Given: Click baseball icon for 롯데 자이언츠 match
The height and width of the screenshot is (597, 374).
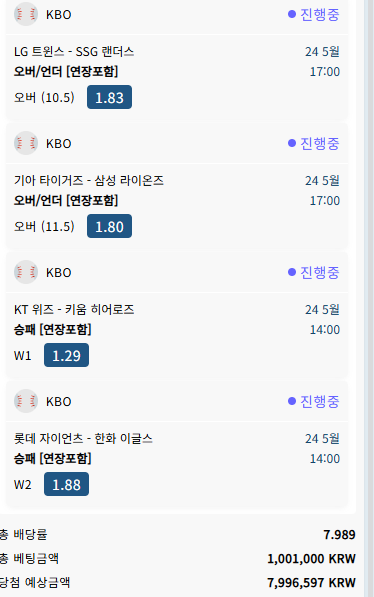Looking at the screenshot, I should pyautogui.click(x=26, y=401).
